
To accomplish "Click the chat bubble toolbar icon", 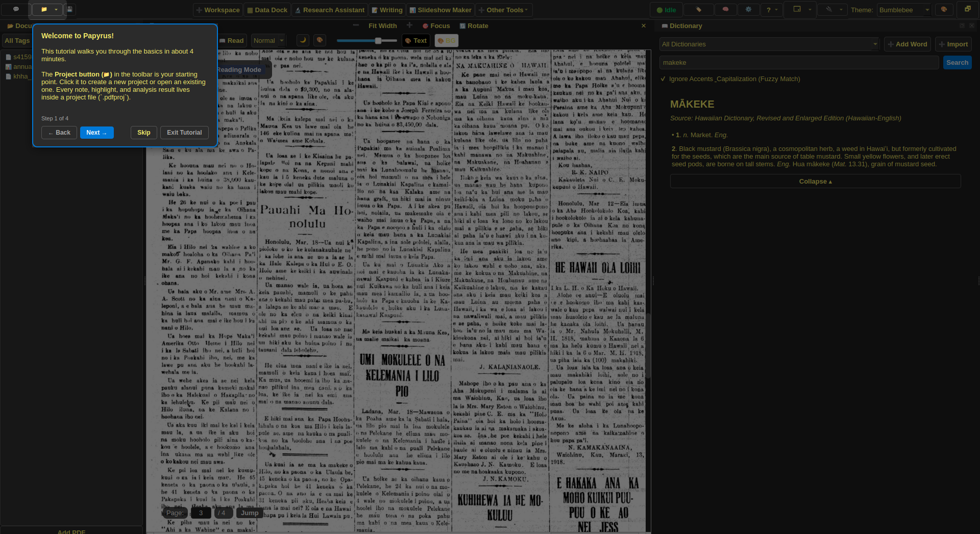I will click(16, 9).
